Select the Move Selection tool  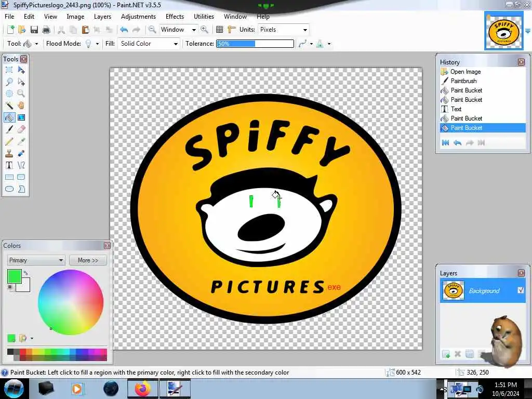point(21,82)
